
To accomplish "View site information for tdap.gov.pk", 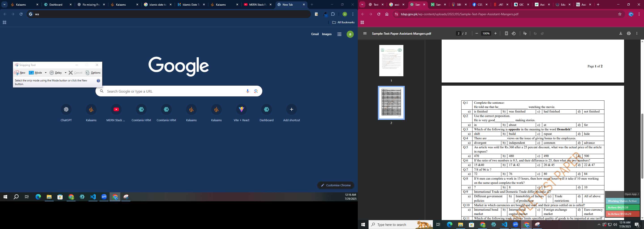I will [x=396, y=14].
